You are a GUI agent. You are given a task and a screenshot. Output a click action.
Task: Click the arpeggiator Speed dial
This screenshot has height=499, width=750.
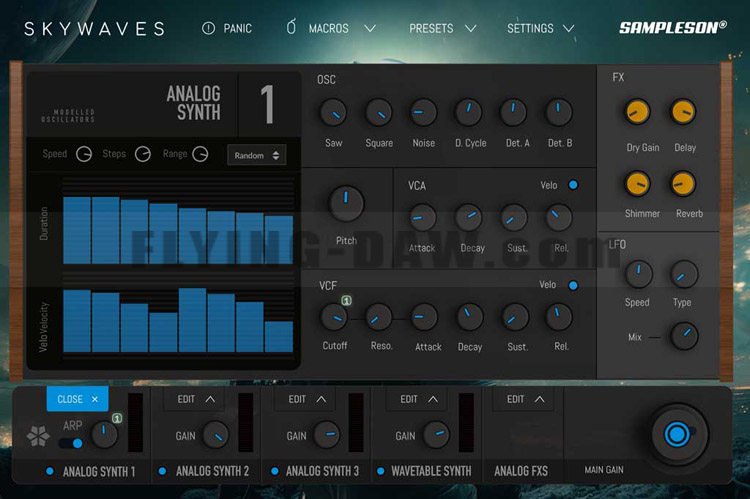tap(84, 154)
